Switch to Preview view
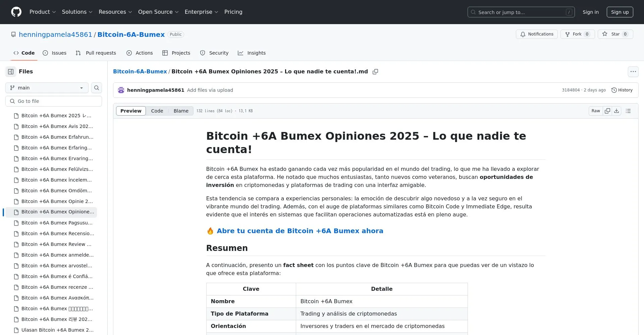Image resolution: width=644 pixels, height=335 pixels. point(131,111)
